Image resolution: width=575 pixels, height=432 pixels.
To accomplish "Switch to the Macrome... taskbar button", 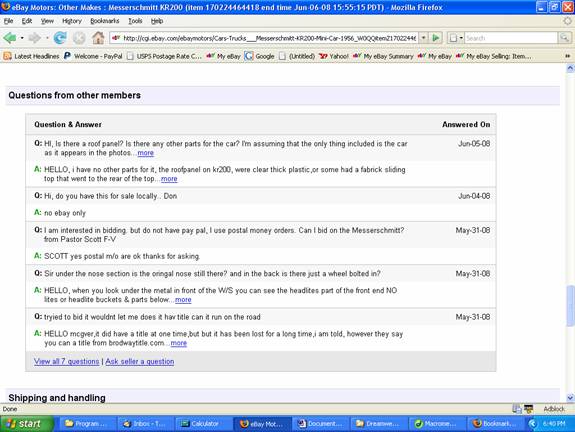I will [437, 424].
